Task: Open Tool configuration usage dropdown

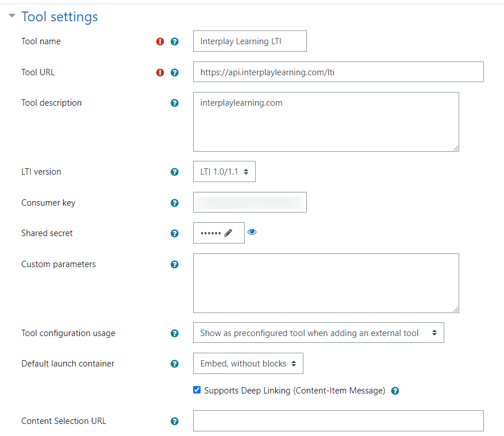Action: pos(318,333)
